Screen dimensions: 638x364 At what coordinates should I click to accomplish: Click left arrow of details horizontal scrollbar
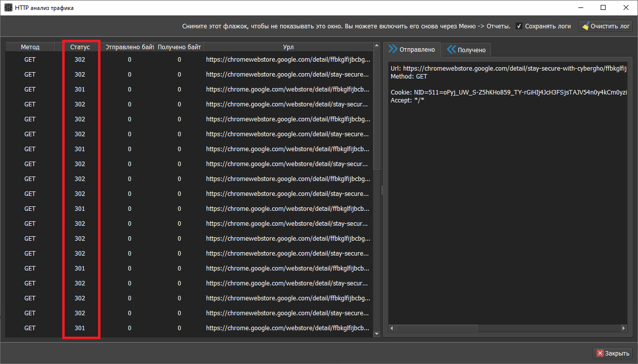tap(392, 328)
